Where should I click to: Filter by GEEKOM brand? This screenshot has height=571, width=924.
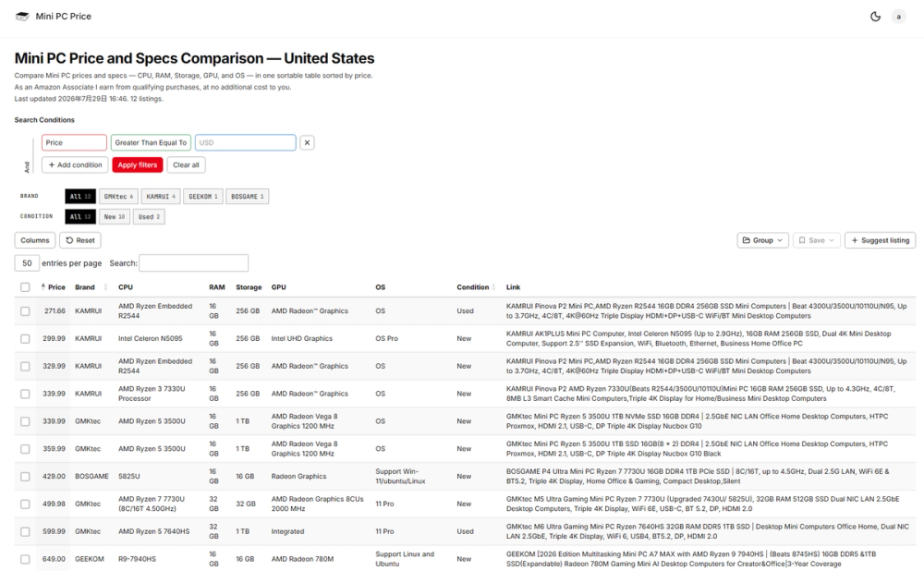click(203, 196)
